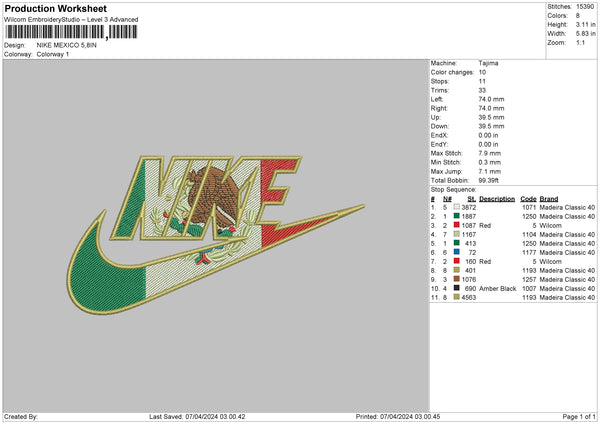
Task: Click the N# column header
Action: point(447,199)
